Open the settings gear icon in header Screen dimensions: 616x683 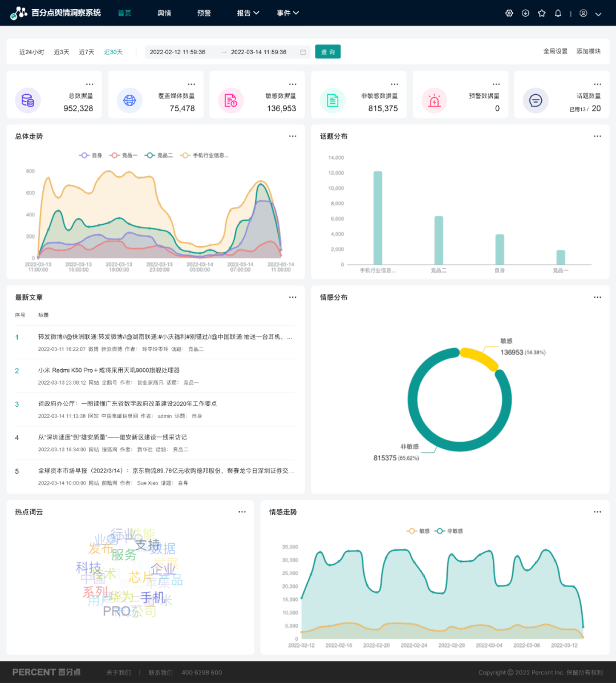(509, 13)
